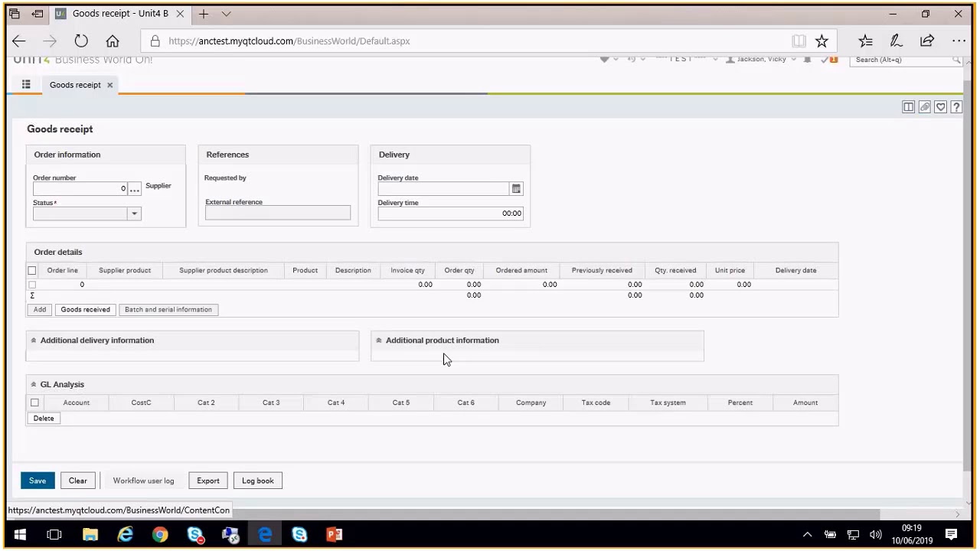Close the Goods receipt app tab

click(109, 85)
